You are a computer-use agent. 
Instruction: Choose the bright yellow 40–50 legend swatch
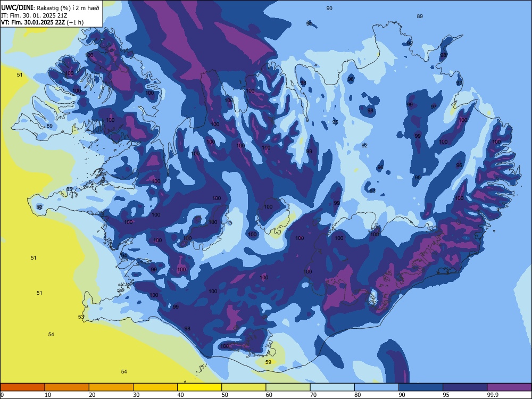point(199,387)
